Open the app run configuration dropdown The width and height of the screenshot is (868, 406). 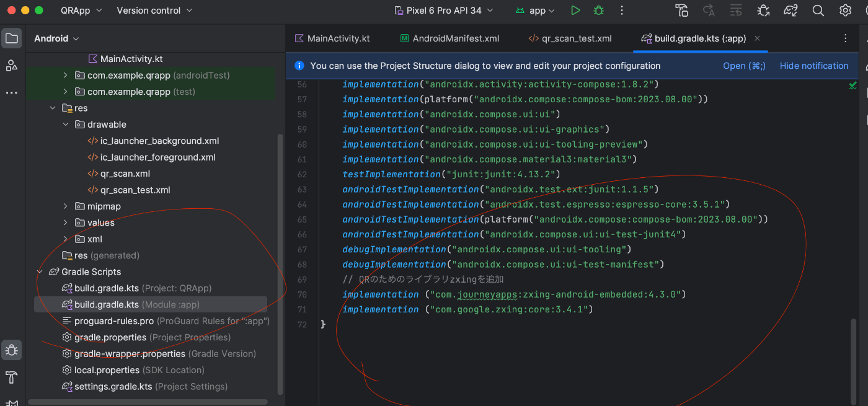pos(535,11)
